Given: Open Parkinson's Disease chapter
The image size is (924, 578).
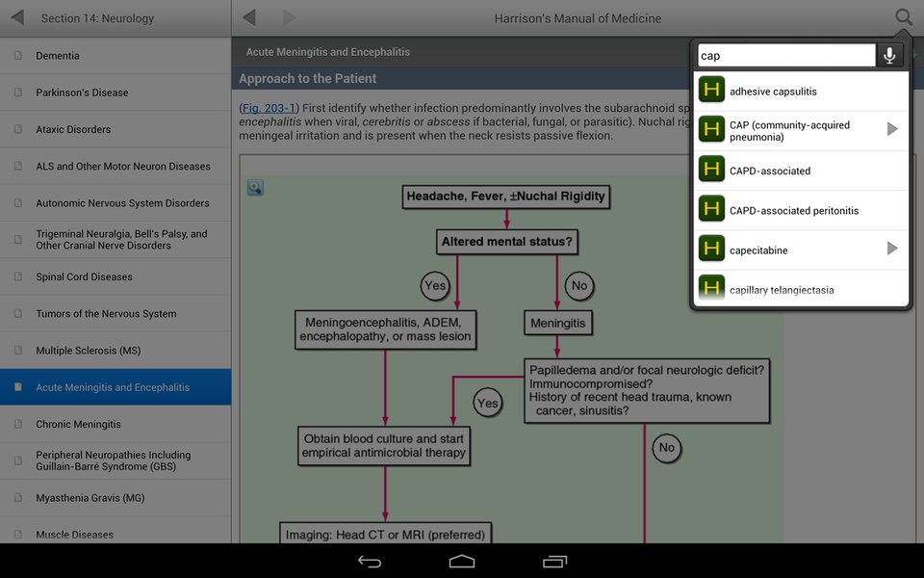Looking at the screenshot, I should pyautogui.click(x=115, y=92).
